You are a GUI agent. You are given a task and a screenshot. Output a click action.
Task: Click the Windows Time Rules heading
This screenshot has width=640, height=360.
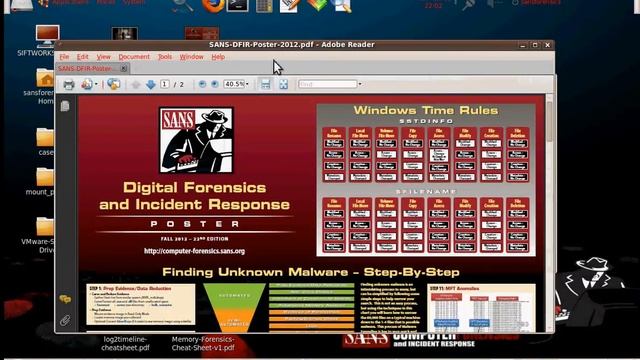click(426, 110)
